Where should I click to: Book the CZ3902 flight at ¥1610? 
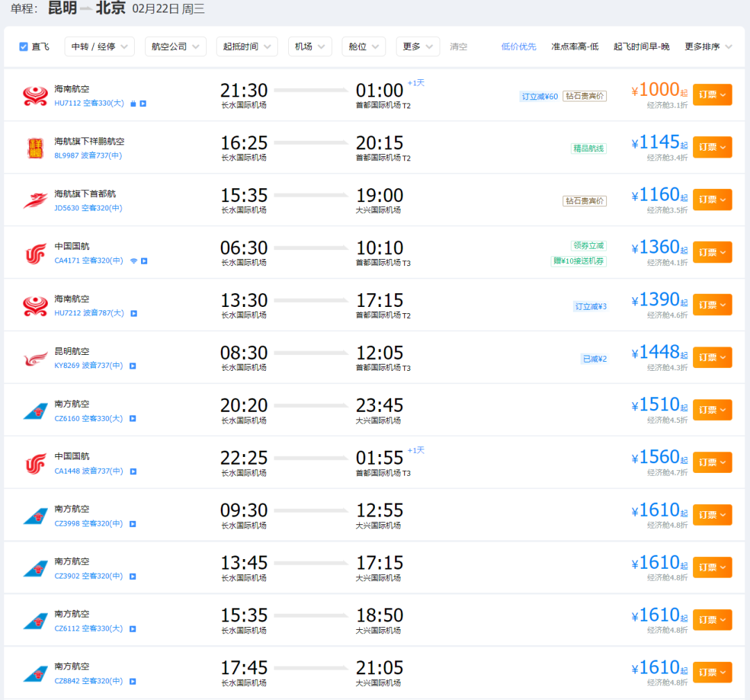click(712, 567)
